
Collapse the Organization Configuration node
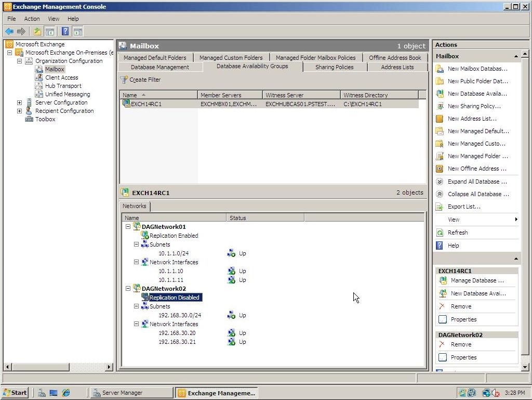[x=19, y=61]
